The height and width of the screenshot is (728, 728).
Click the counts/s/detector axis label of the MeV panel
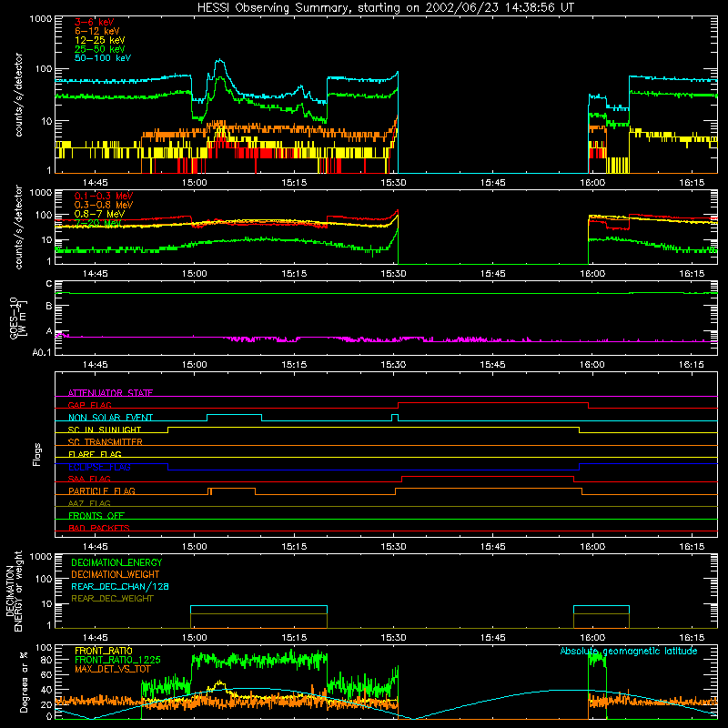[18, 227]
